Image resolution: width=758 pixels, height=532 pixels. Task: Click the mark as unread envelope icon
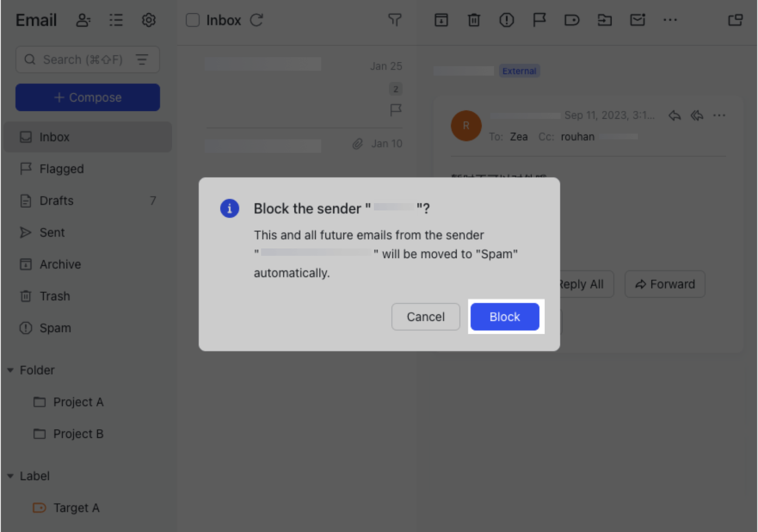pos(637,20)
